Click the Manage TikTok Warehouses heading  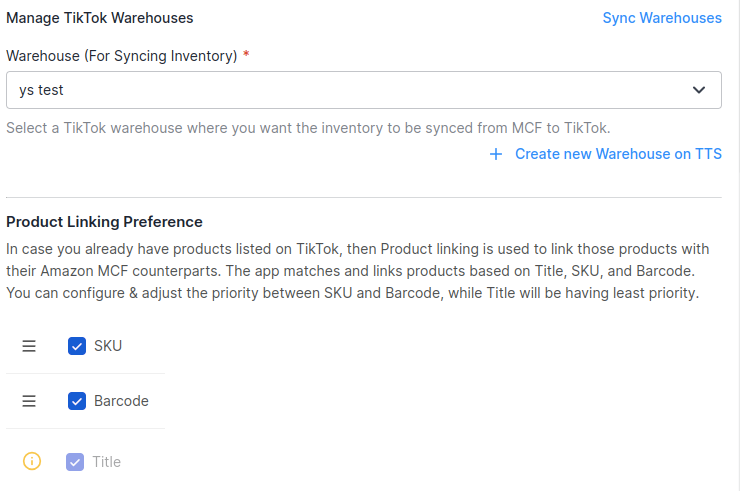pos(100,18)
